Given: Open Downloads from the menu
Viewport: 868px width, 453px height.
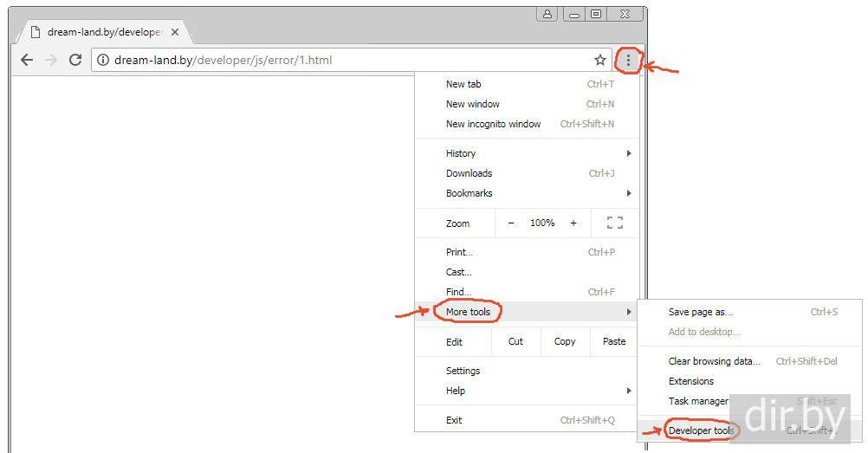Looking at the screenshot, I should tap(527, 173).
